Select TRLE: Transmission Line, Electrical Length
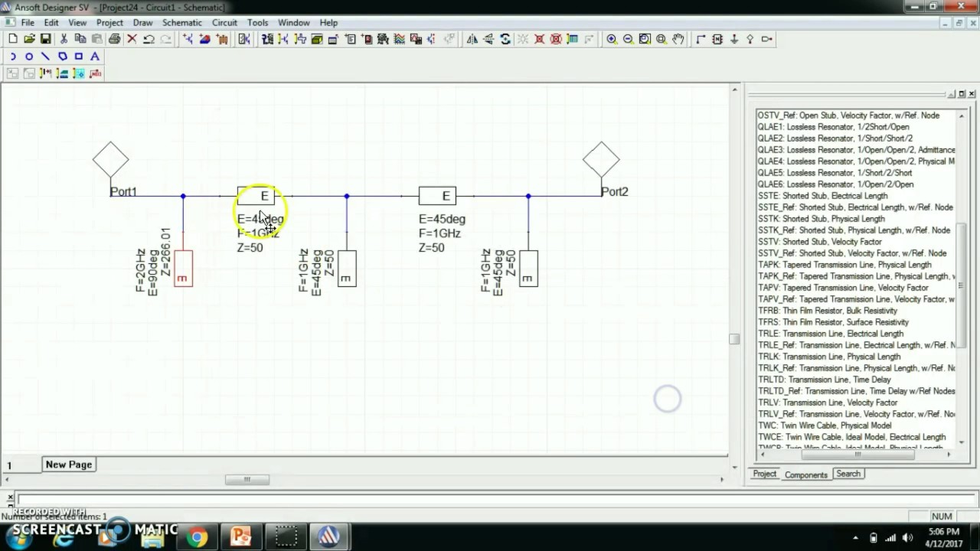Image resolution: width=980 pixels, height=551 pixels. (x=831, y=334)
